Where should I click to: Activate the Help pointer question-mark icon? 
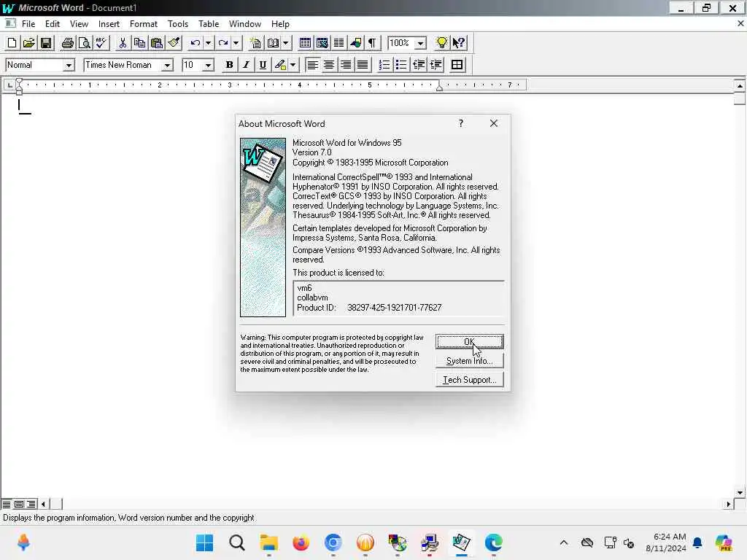(x=459, y=43)
